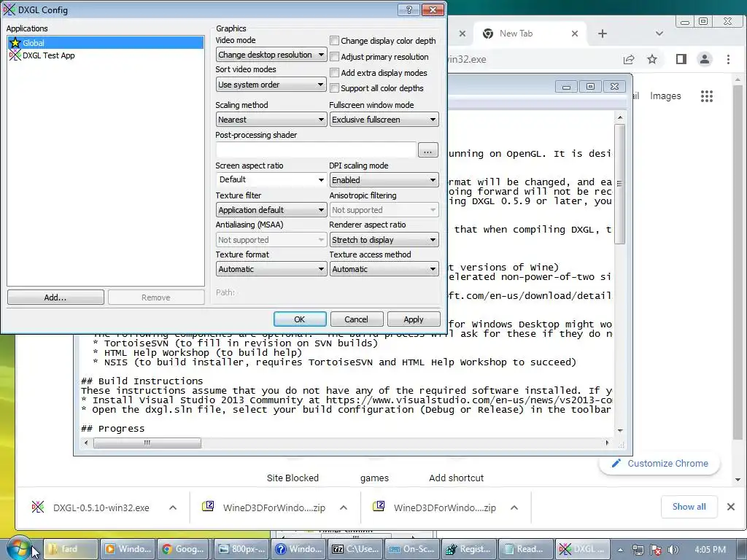The image size is (747, 560).
Task: Switch to On-Screen Keyboard taskbar button
Action: [x=411, y=549]
